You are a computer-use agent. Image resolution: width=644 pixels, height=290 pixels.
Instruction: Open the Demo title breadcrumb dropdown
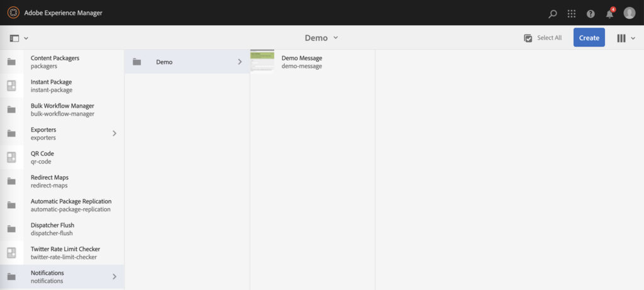[321, 38]
